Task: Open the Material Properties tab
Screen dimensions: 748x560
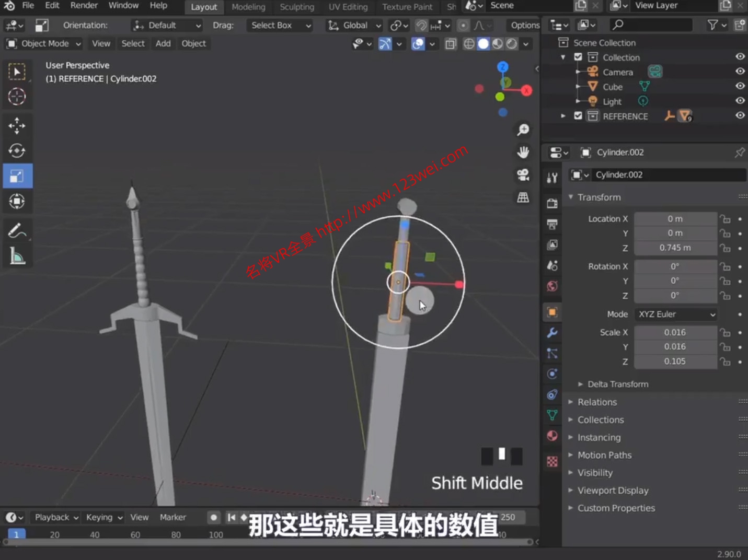Action: point(552,436)
